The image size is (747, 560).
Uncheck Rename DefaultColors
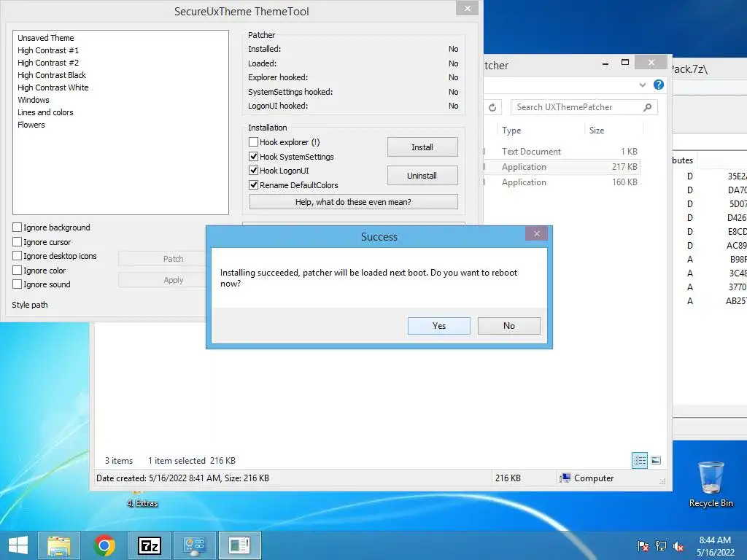253,184
